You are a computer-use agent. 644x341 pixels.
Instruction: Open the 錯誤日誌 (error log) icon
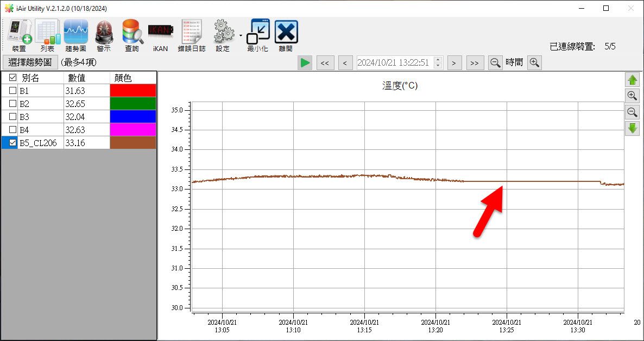[192, 36]
